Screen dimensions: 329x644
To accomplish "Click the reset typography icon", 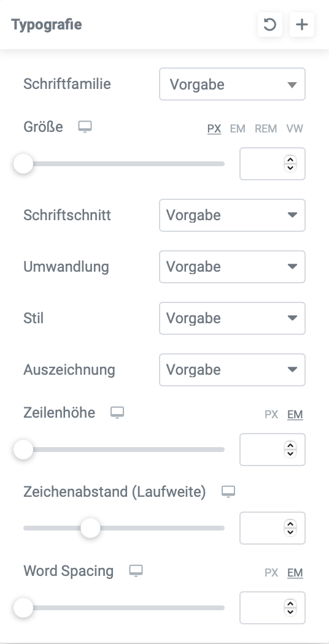I will pos(270,25).
